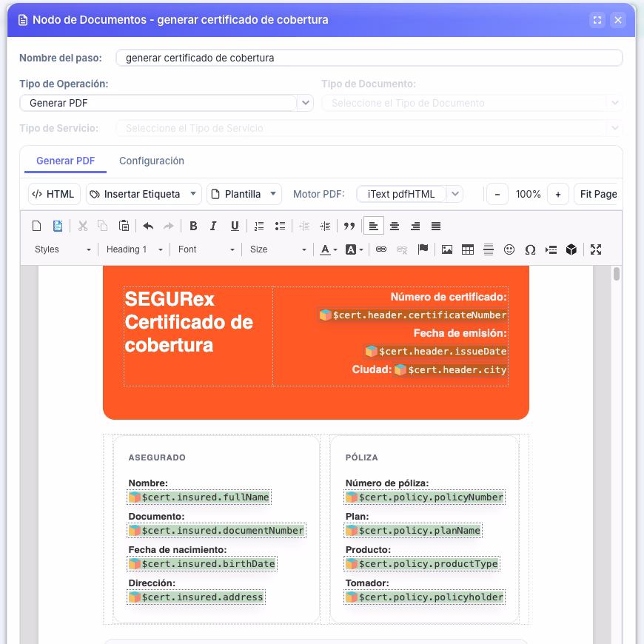Undo the last edit
Image resolution: width=644 pixels, height=644 pixels.
148,226
